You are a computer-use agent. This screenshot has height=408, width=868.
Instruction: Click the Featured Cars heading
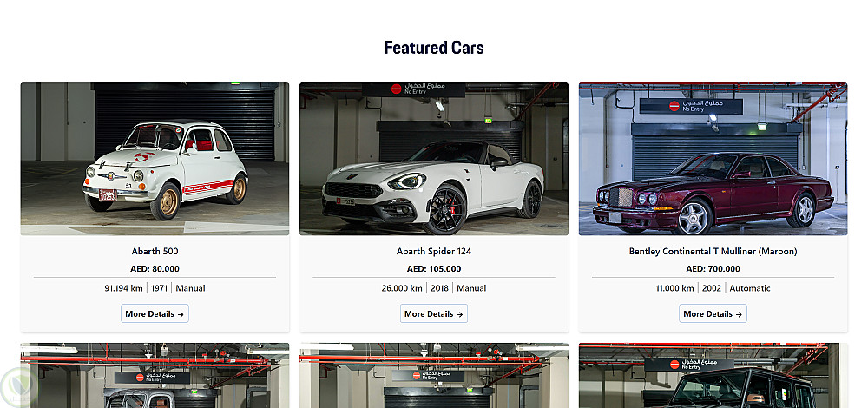pyautogui.click(x=434, y=48)
